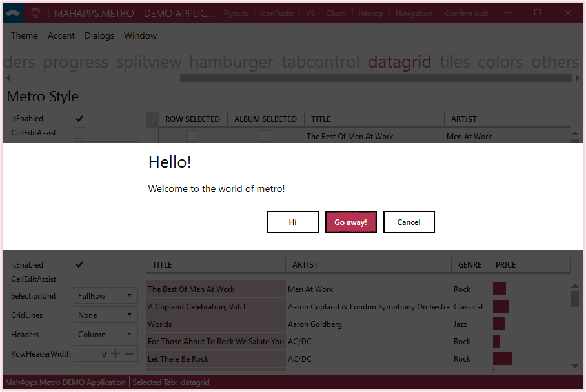
Task: Click lower grid scrollbar down arrow
Action: point(575,366)
